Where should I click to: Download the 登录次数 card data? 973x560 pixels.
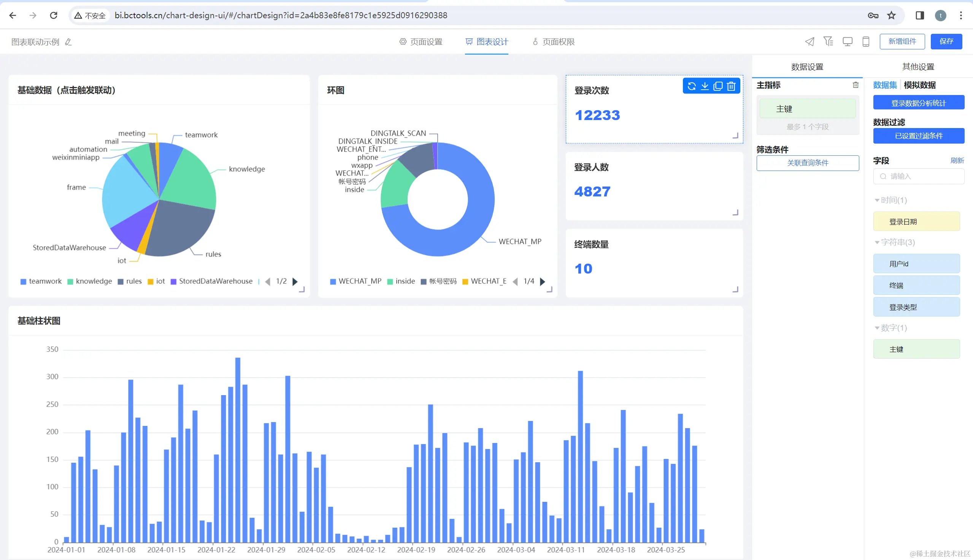click(705, 86)
